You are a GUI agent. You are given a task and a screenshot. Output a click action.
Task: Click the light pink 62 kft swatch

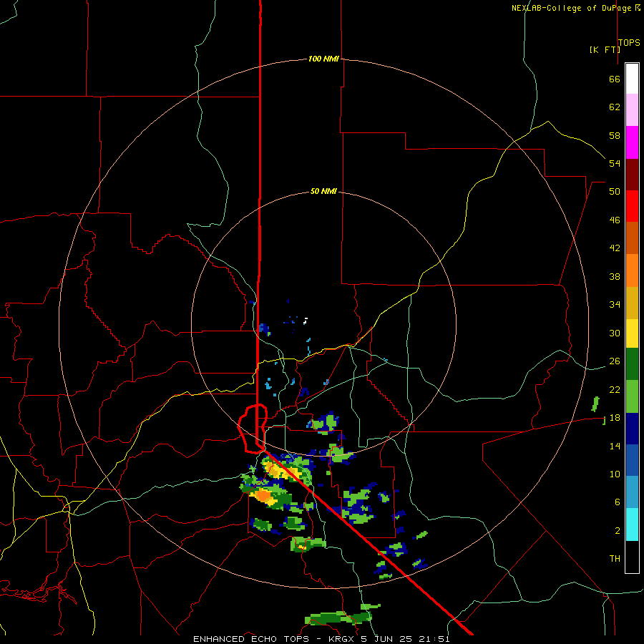[632, 109]
